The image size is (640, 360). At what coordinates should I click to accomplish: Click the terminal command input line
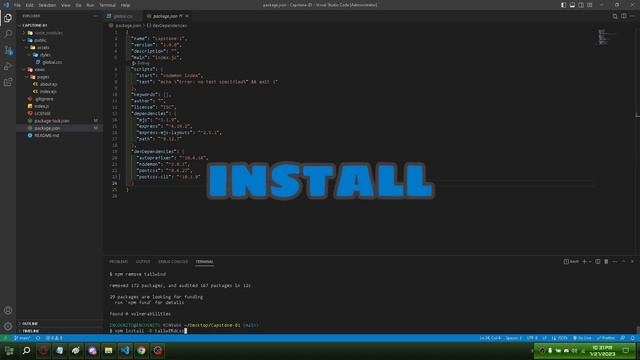click(148, 331)
